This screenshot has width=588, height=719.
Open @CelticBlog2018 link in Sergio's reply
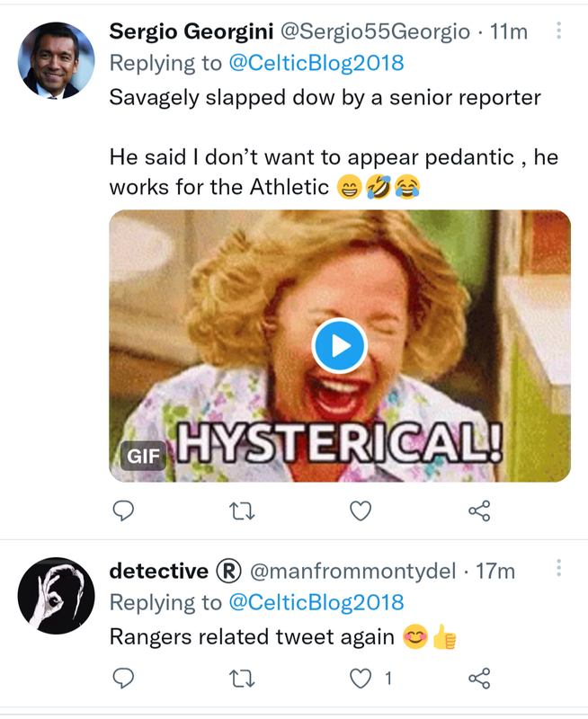[316, 63]
